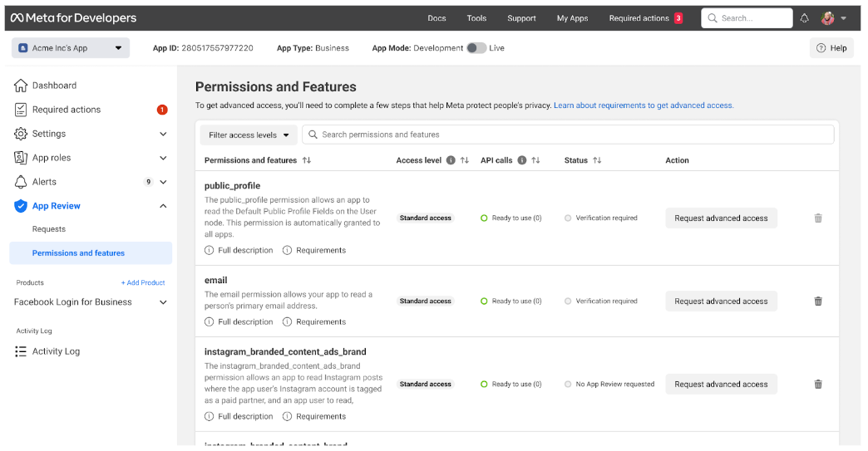
Task: Click the Help question mark icon
Action: (x=821, y=48)
